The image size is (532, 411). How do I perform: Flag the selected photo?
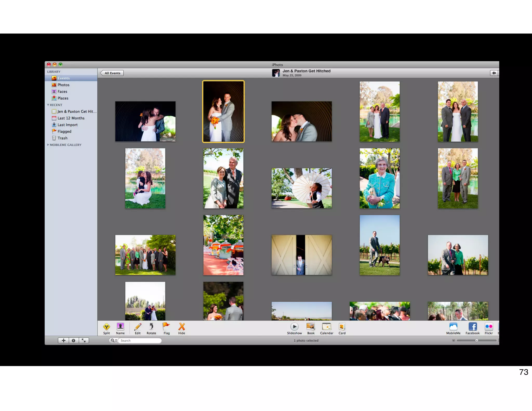pos(166,327)
